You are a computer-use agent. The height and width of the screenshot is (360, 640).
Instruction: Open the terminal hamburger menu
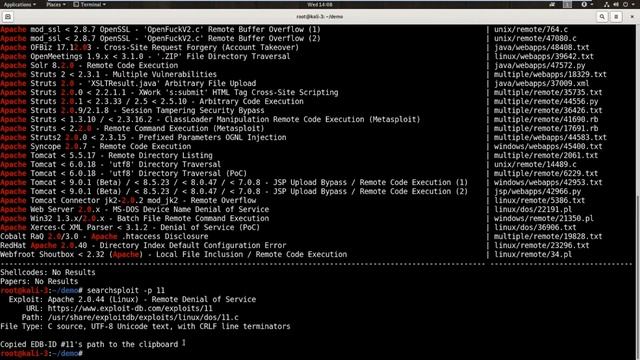616,17
